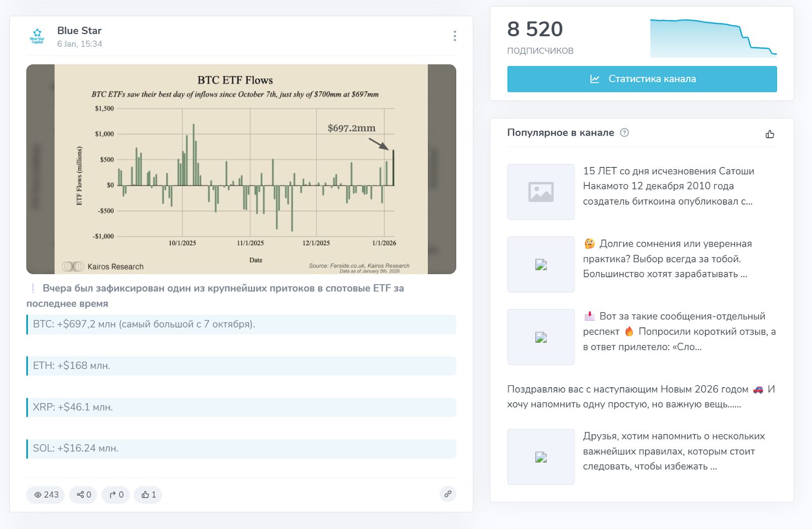The image size is (812, 529).
Task: Click the views count with eye icon
Action: pyautogui.click(x=46, y=494)
